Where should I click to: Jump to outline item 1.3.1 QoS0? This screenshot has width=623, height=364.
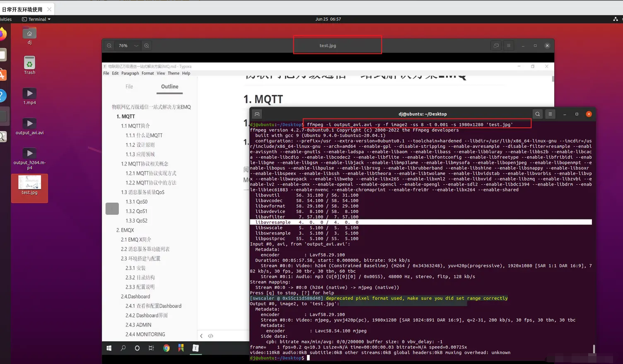(136, 202)
